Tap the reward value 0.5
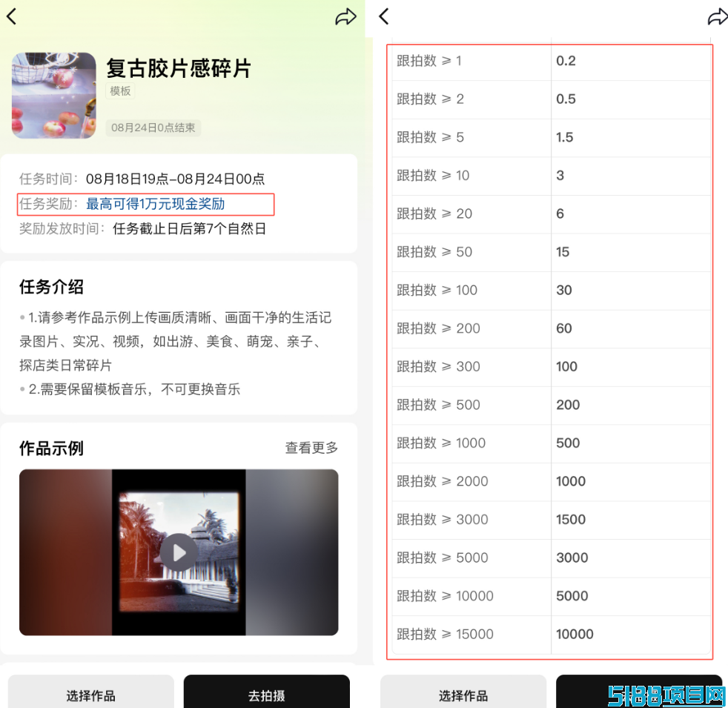 pos(566,99)
